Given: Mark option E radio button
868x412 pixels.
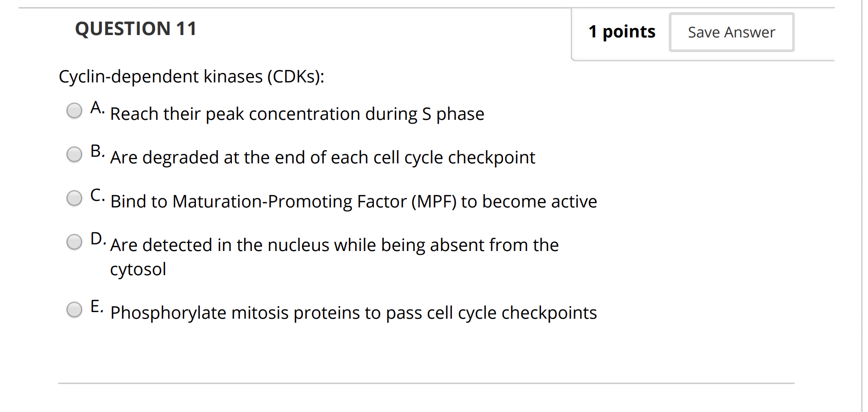Looking at the screenshot, I should click(x=74, y=310).
